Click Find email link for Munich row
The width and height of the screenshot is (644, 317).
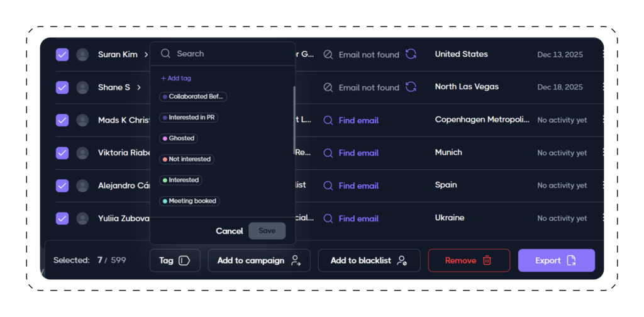point(358,153)
